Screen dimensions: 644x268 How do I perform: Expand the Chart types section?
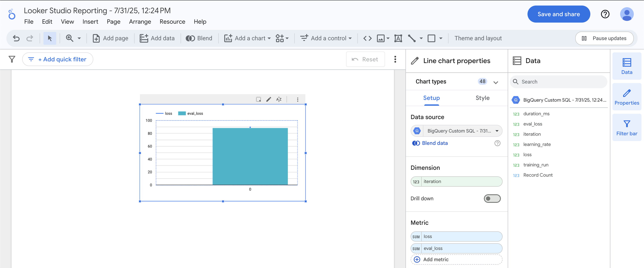point(496,82)
